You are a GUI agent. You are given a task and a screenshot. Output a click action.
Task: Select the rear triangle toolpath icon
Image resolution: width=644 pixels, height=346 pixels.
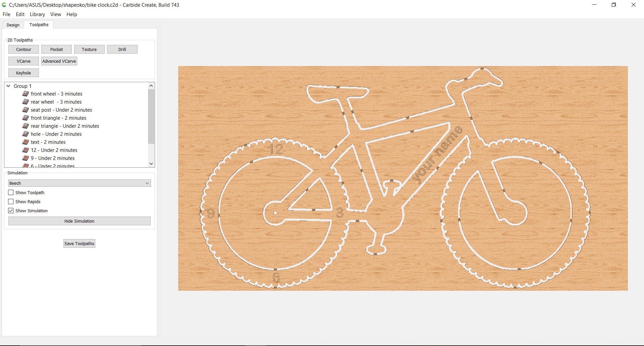pos(26,126)
